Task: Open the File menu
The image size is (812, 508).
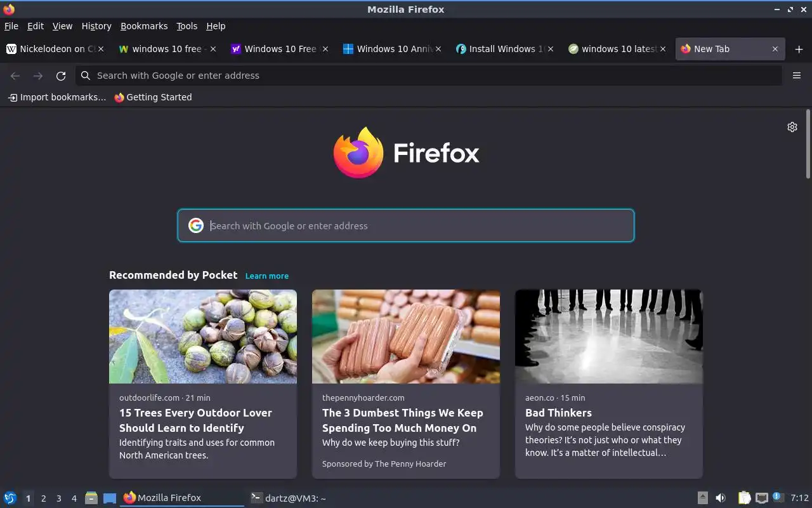Action: [x=11, y=26]
